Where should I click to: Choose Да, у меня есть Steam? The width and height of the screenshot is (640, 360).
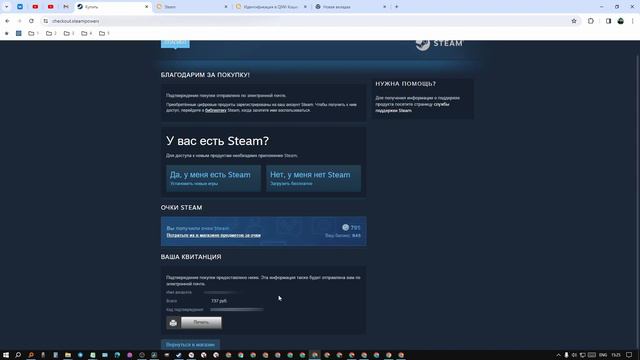[x=213, y=178]
